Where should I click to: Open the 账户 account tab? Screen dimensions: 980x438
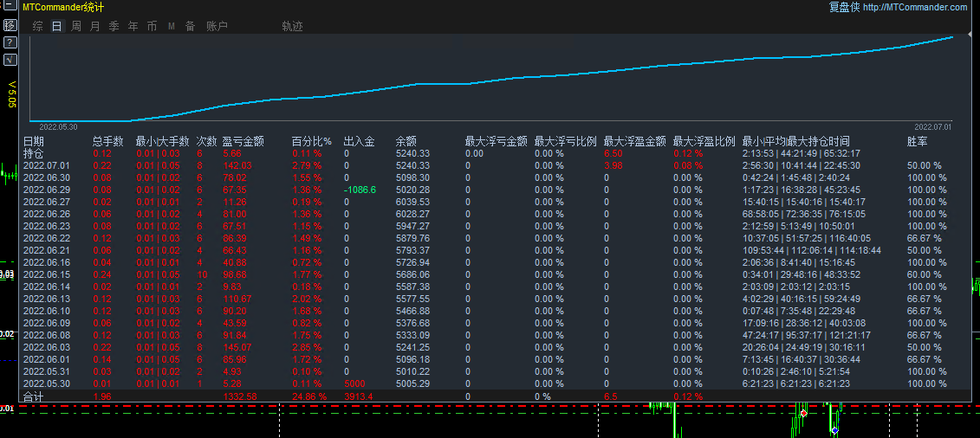click(x=217, y=26)
